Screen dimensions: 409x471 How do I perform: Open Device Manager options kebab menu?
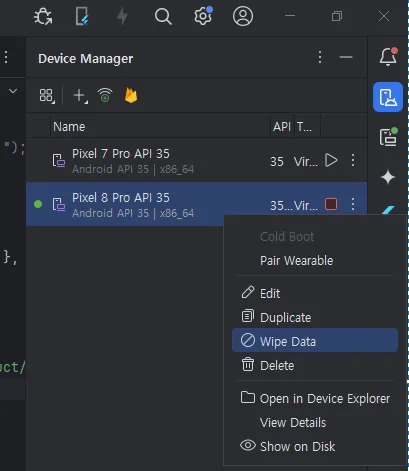click(x=320, y=57)
